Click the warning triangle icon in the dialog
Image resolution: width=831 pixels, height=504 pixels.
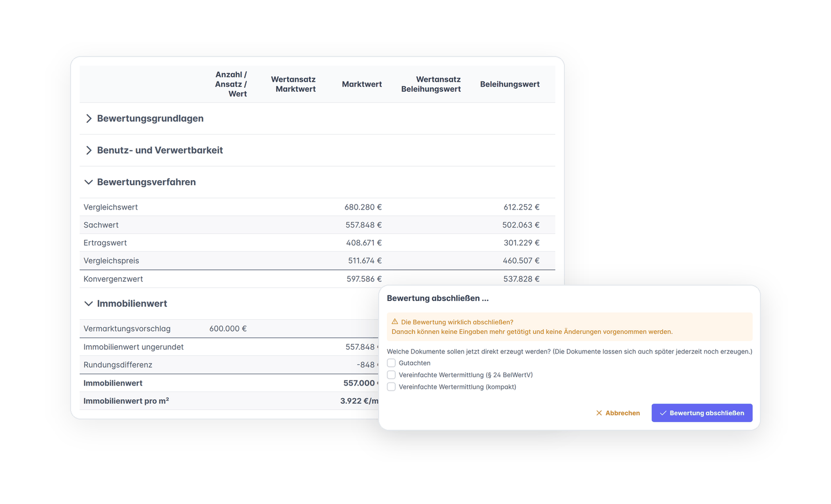point(395,322)
